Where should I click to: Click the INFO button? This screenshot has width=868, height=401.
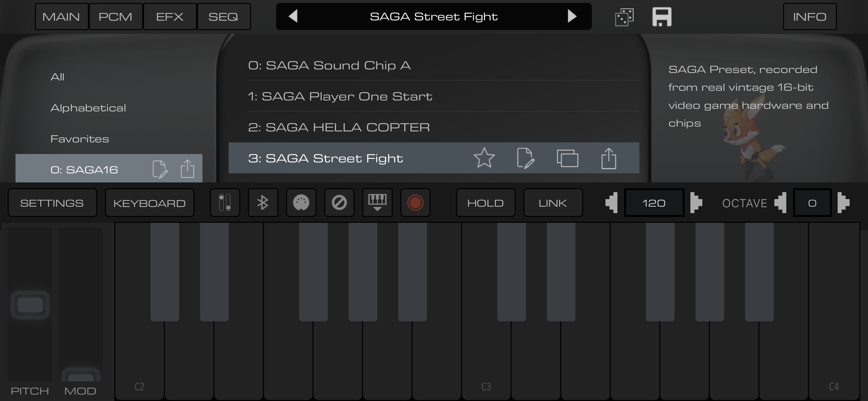[x=810, y=16]
